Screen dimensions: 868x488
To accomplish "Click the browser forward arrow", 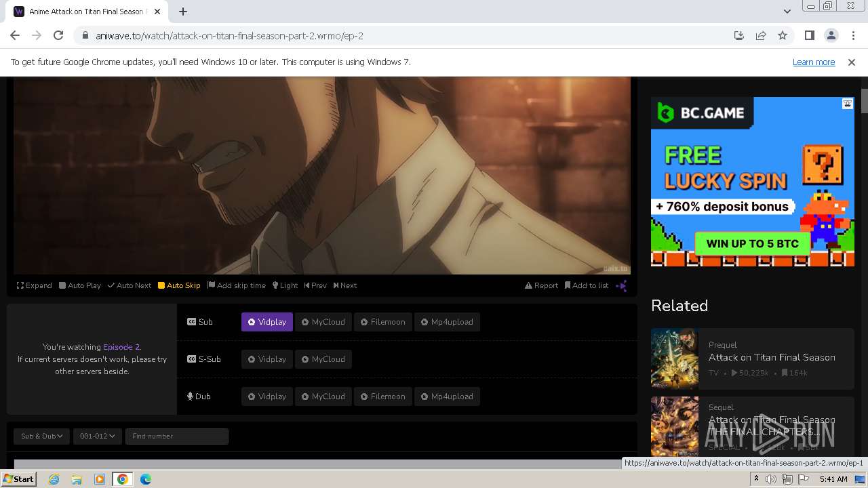I will [x=37, y=35].
